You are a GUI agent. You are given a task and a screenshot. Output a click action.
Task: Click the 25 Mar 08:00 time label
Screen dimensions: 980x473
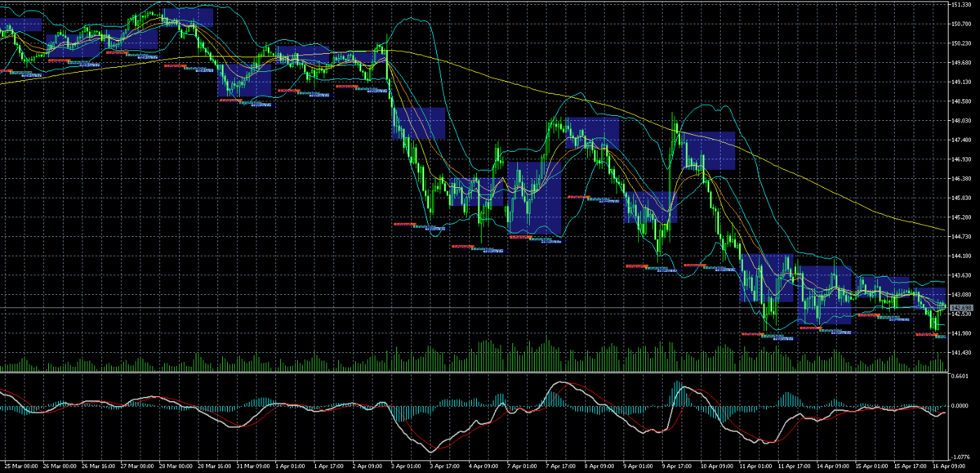pyautogui.click(x=20, y=466)
